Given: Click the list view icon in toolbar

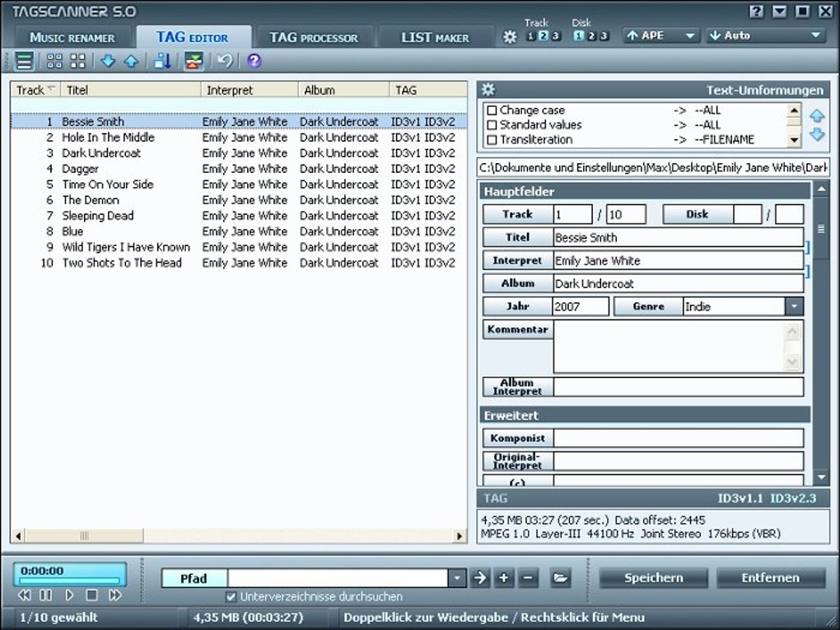Looking at the screenshot, I should point(25,61).
